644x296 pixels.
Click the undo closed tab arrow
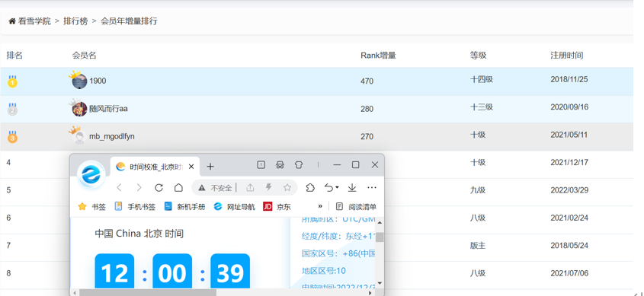pyautogui.click(x=328, y=188)
